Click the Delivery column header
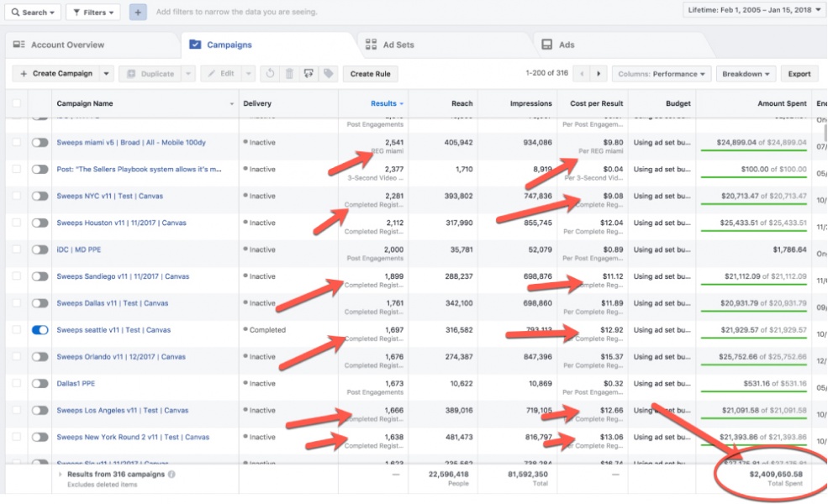 click(257, 103)
